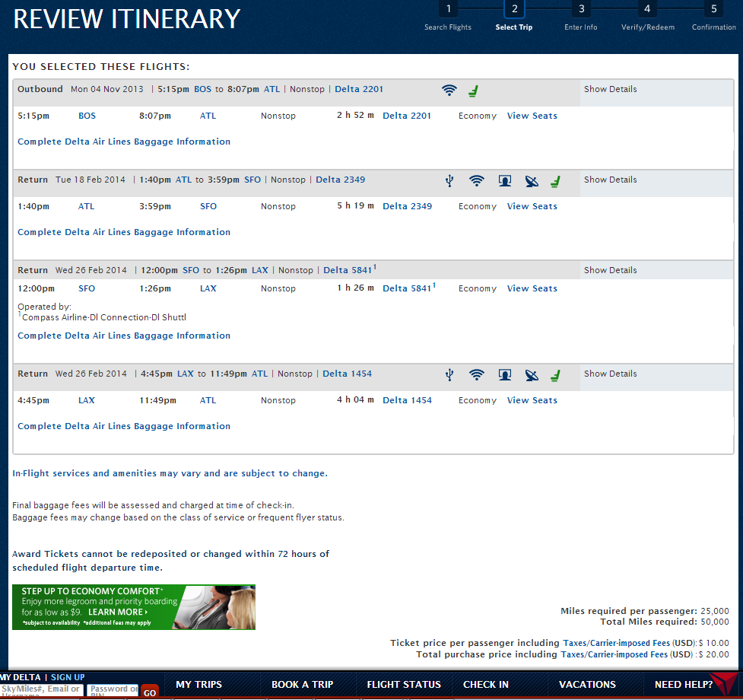Viewport: 743px width, 700px height.
Task: Open FLIGHT STATUS in the bottom navigation
Action: point(404,684)
